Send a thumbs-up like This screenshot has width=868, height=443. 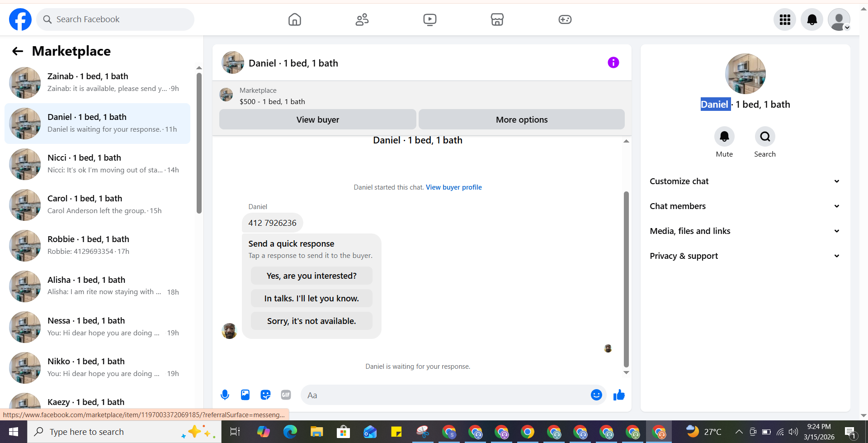tap(619, 395)
